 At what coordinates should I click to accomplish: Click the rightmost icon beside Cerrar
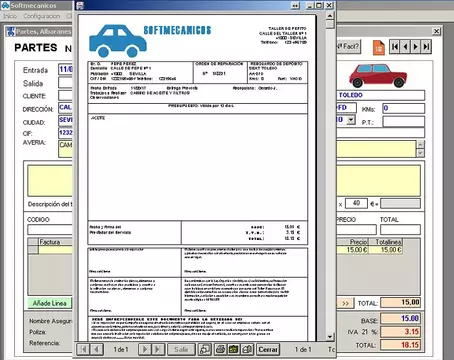tap(248, 349)
